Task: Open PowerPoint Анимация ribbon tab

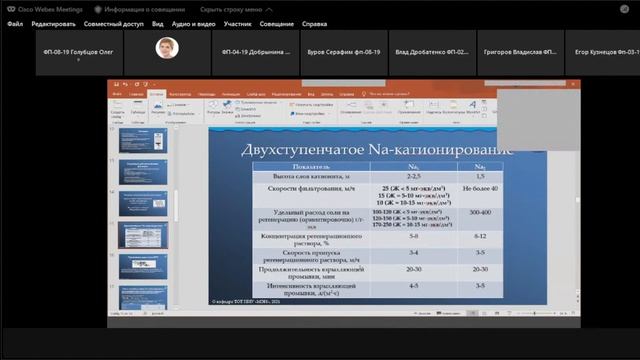Action: (x=231, y=94)
